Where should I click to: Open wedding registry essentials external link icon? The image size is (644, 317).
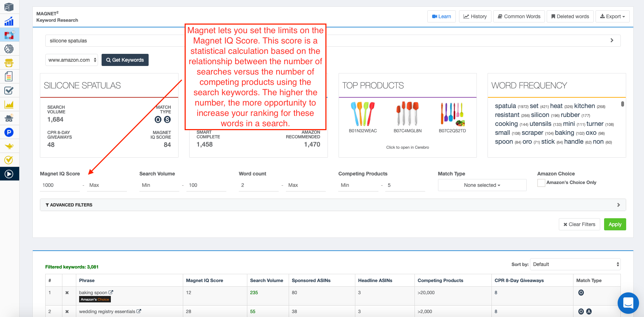(x=139, y=311)
